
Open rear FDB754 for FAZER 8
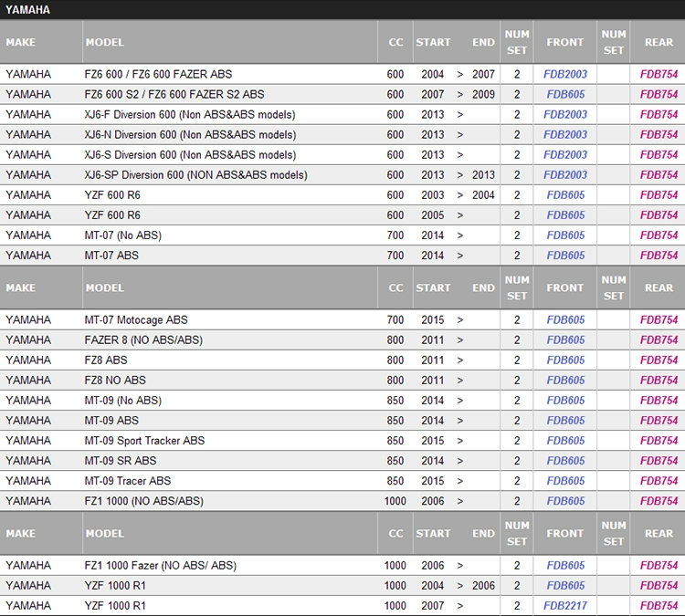[659, 339]
